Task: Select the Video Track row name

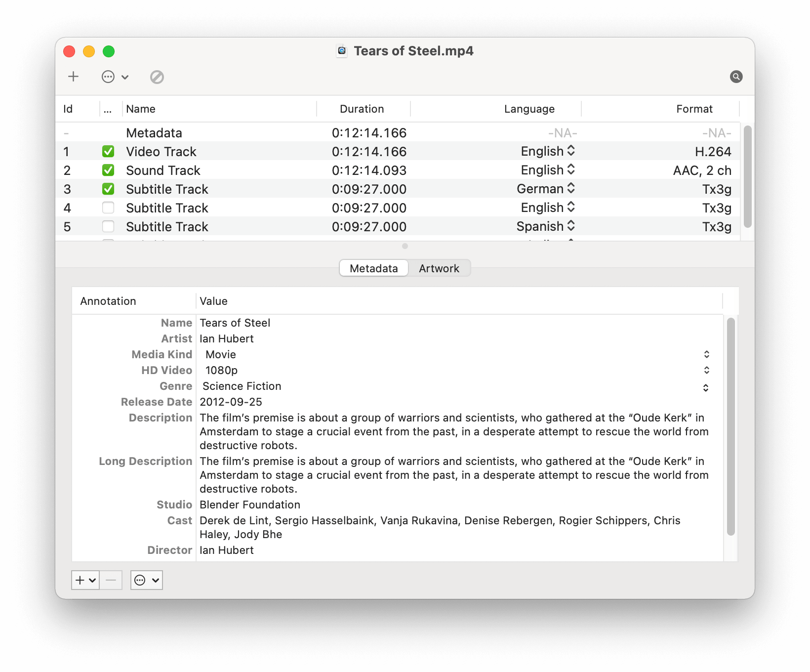Action: click(161, 151)
